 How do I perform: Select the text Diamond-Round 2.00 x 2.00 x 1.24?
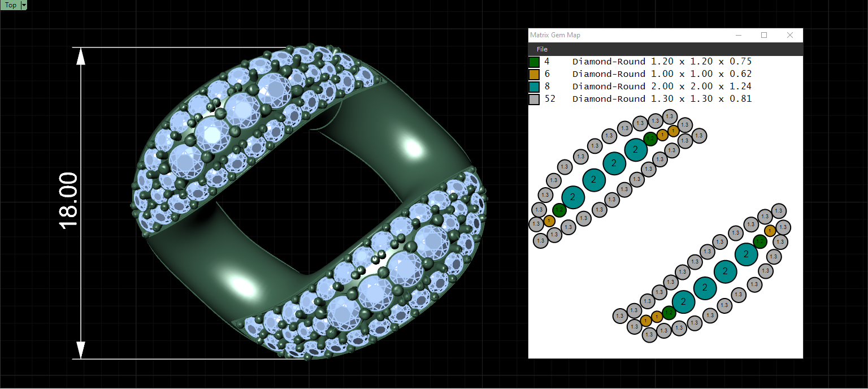click(662, 86)
